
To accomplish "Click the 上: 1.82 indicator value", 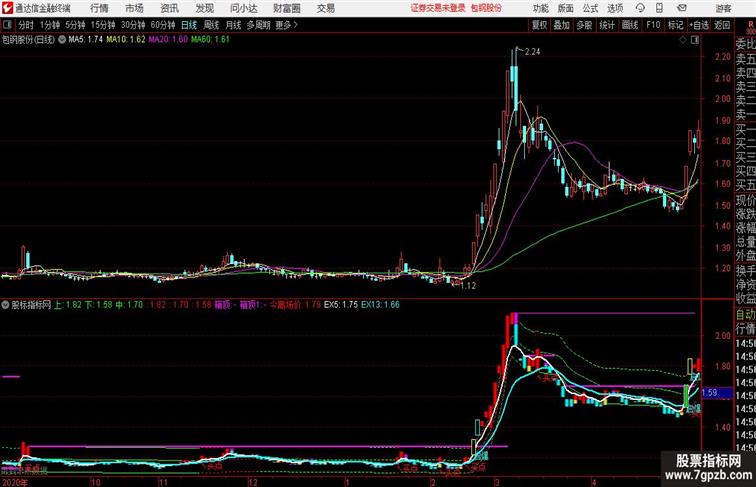I will coord(68,305).
